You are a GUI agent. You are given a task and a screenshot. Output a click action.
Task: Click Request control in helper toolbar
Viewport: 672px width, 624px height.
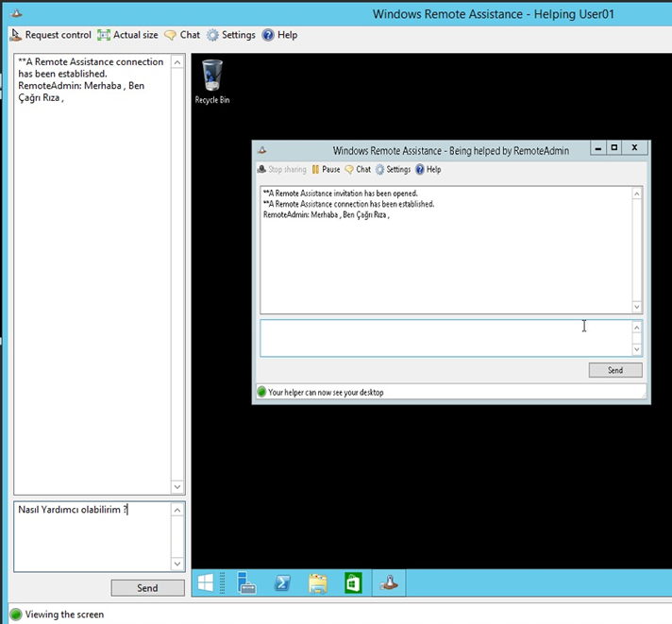tap(51, 35)
